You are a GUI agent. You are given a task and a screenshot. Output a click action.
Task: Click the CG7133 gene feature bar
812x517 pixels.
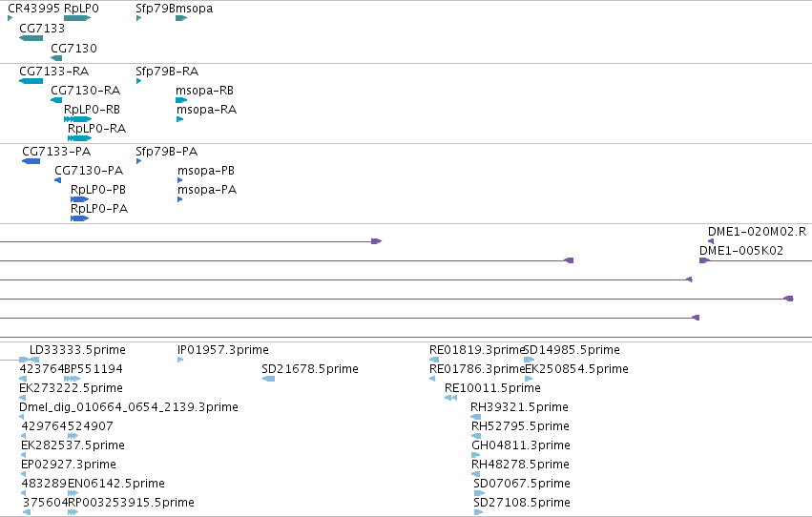coord(31,38)
